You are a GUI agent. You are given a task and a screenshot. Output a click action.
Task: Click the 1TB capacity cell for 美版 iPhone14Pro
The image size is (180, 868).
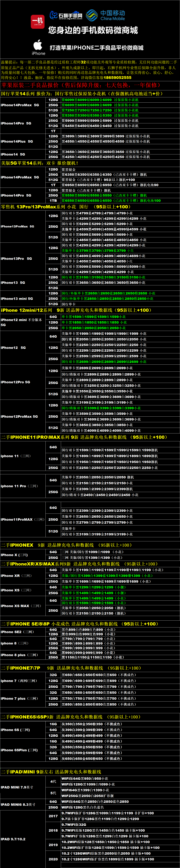coord(53,200)
